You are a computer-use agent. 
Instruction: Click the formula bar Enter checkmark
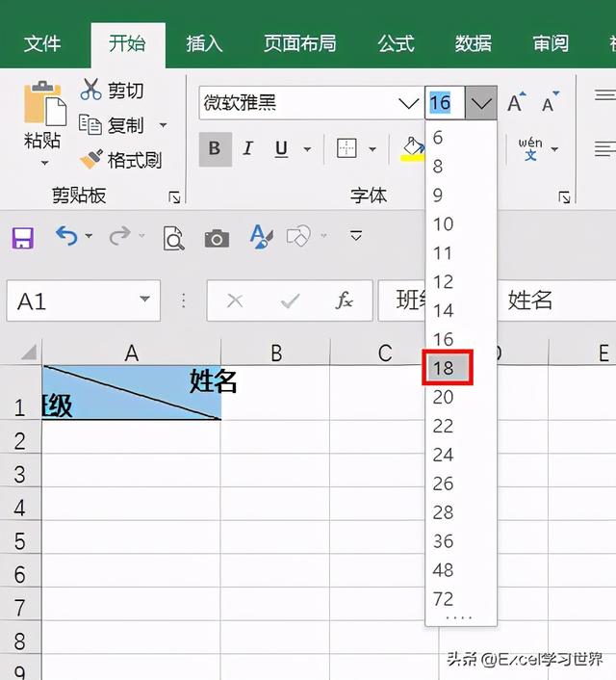pyautogui.click(x=290, y=301)
